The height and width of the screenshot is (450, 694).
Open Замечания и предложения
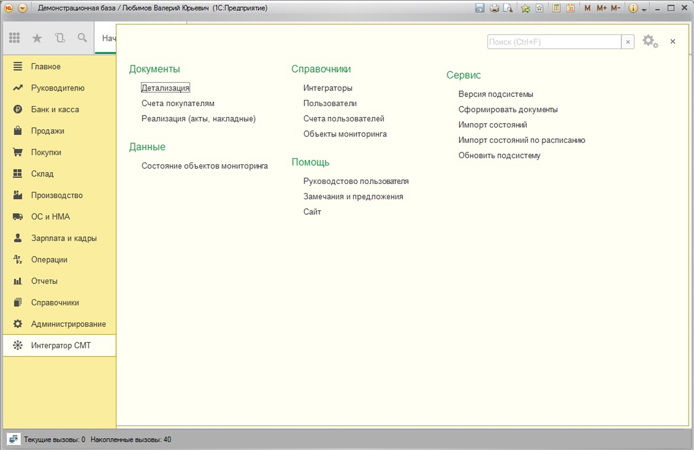tap(353, 196)
